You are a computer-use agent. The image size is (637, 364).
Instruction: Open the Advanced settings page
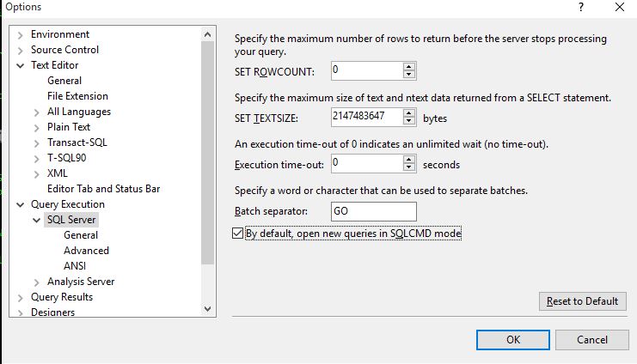pyautogui.click(x=86, y=251)
